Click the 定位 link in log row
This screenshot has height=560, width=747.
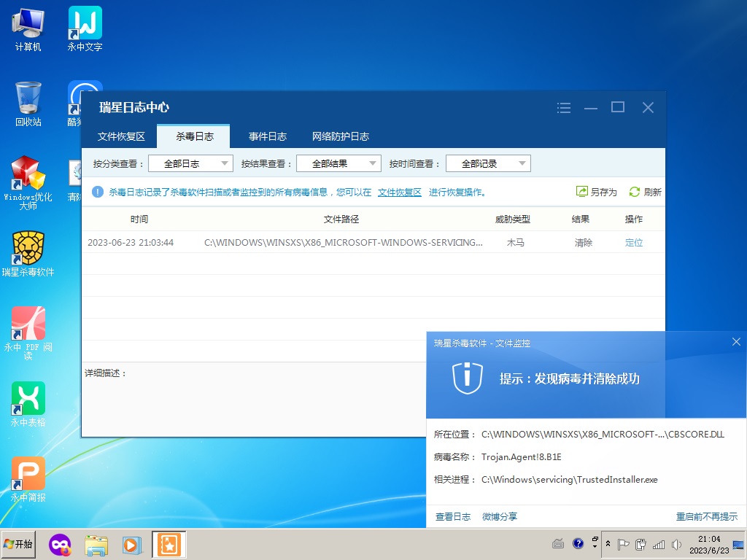click(634, 242)
